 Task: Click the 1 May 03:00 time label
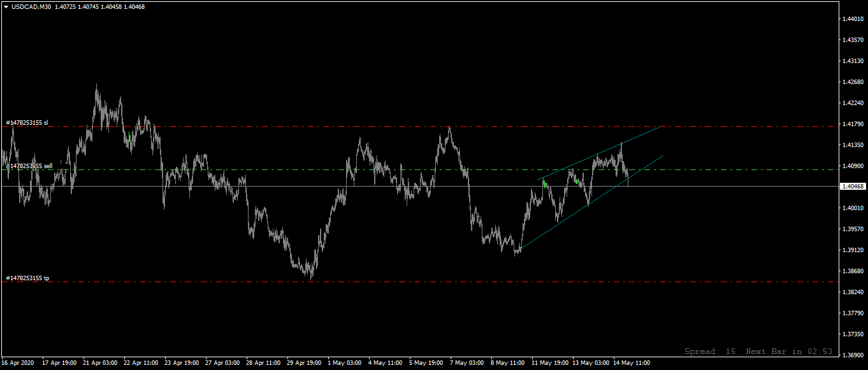(344, 363)
